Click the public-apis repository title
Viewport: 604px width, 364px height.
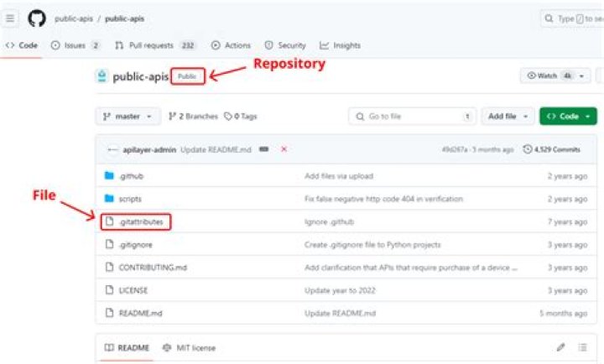point(140,76)
